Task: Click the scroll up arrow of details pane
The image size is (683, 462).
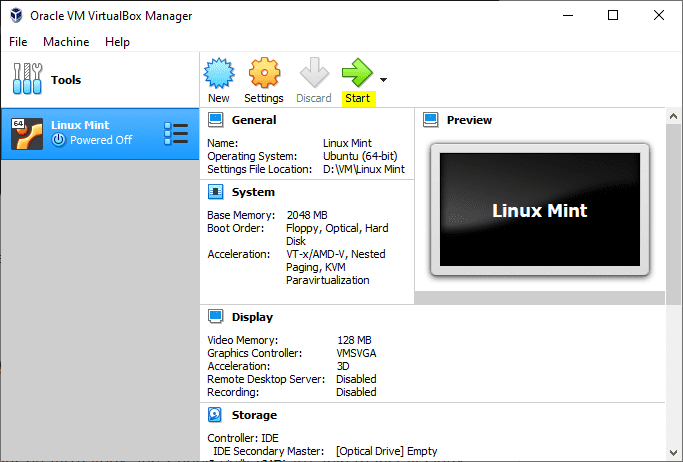Action: [673, 116]
